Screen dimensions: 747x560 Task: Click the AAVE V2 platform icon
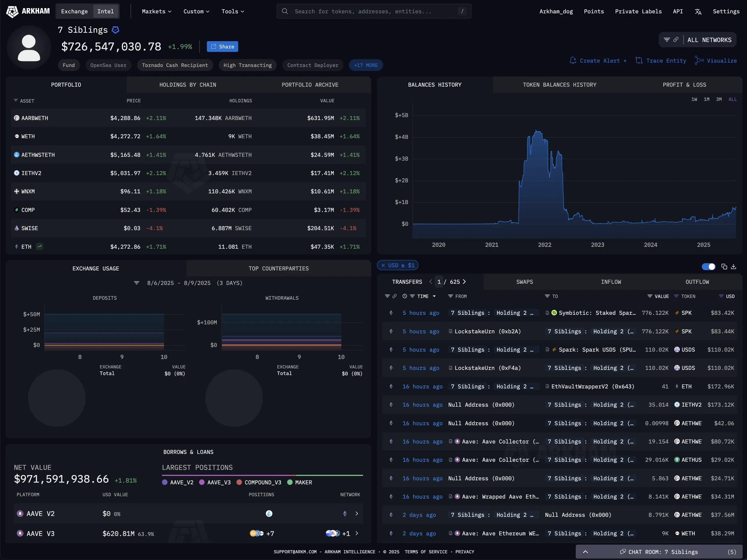coord(20,513)
